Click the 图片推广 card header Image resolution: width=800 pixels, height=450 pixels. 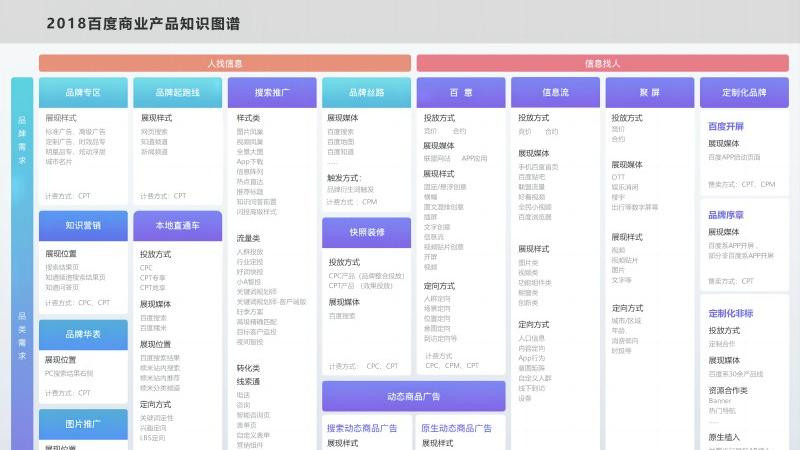point(83,424)
